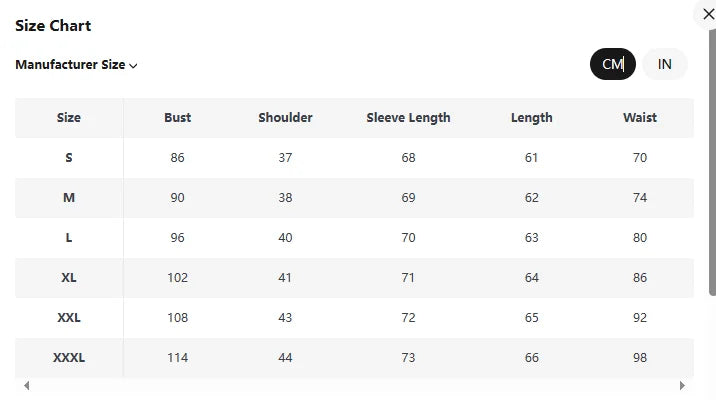Click the chevron beside Manufacturer Size

tap(133, 66)
